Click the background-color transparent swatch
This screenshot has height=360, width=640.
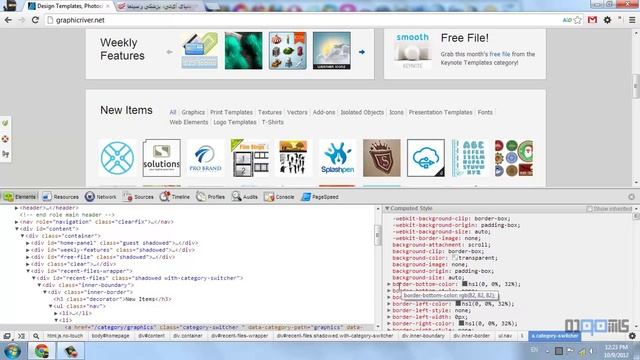(455, 258)
